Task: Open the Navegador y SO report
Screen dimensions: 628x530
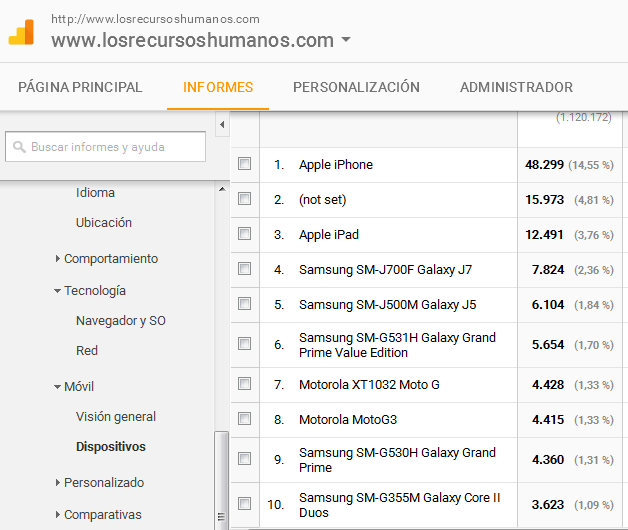Action: tap(121, 320)
